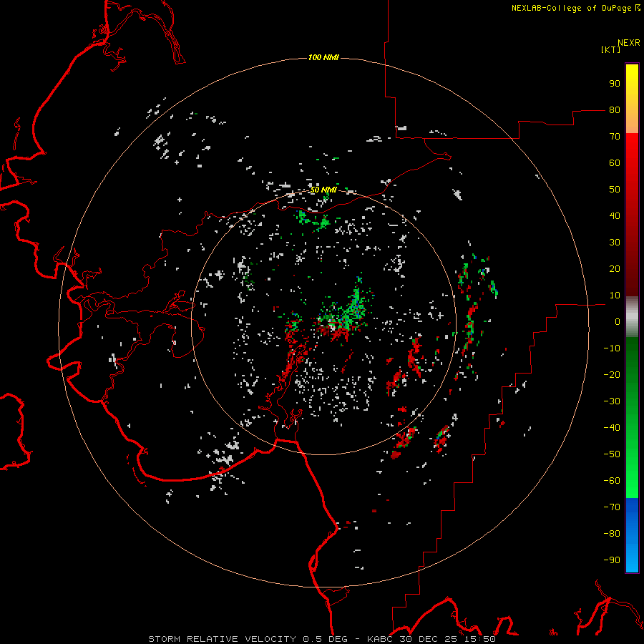The height and width of the screenshot is (644, 644).
Task: Click the 40 value on the velocity scale
Action: [615, 216]
